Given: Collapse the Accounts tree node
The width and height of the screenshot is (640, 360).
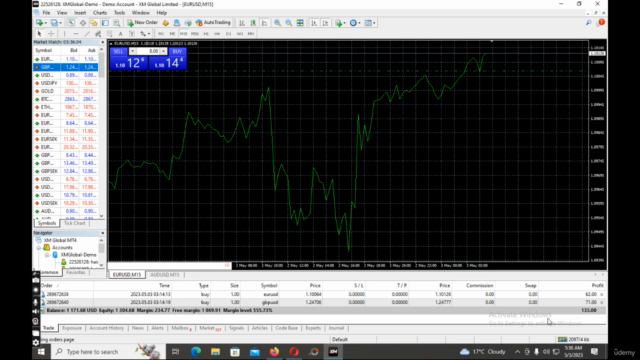Looking at the screenshot, I should click(x=39, y=248).
